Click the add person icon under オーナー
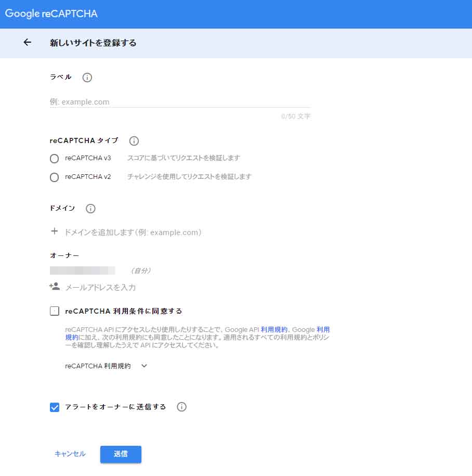The height and width of the screenshot is (476, 472). 54,287
